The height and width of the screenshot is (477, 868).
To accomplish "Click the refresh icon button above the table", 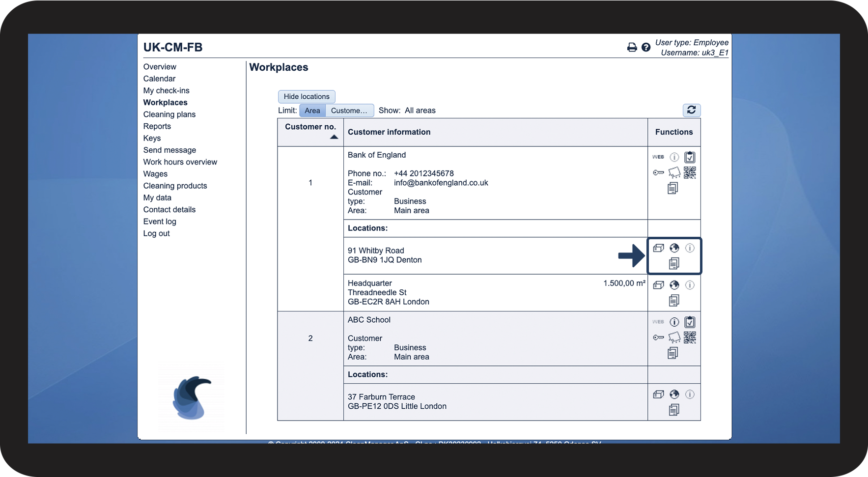I will pos(692,110).
